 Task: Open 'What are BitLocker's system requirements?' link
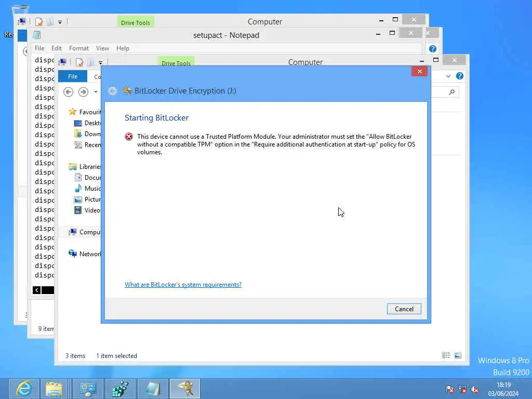click(183, 285)
